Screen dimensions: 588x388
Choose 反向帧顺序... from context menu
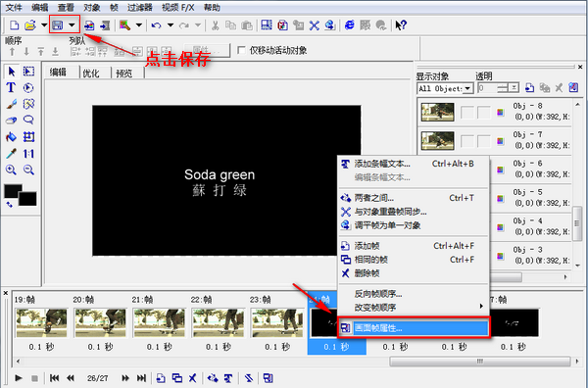pyautogui.click(x=414, y=294)
